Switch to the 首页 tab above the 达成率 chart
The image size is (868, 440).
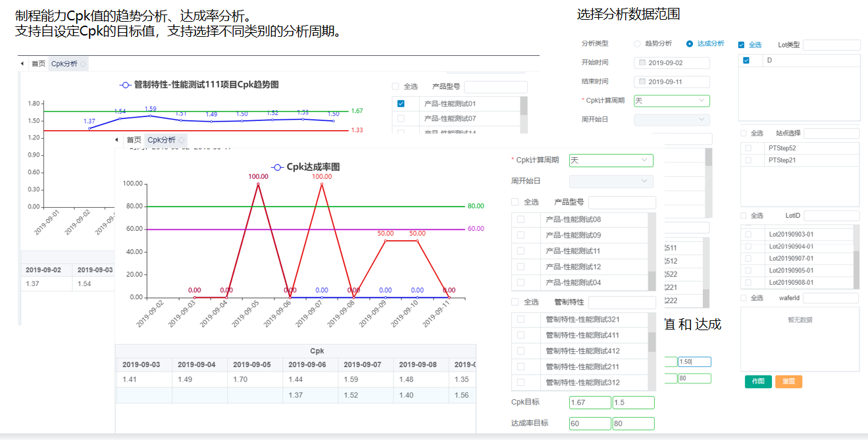point(134,140)
